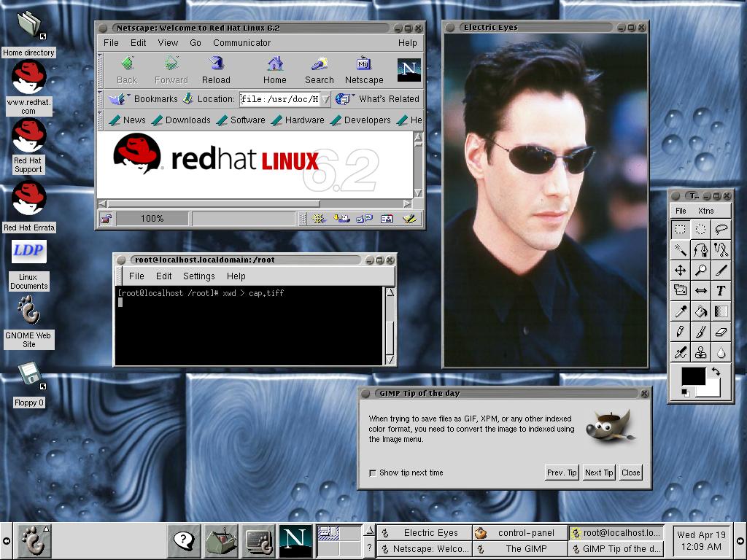Choose the Color Picker eyedropper tool

pos(681,311)
